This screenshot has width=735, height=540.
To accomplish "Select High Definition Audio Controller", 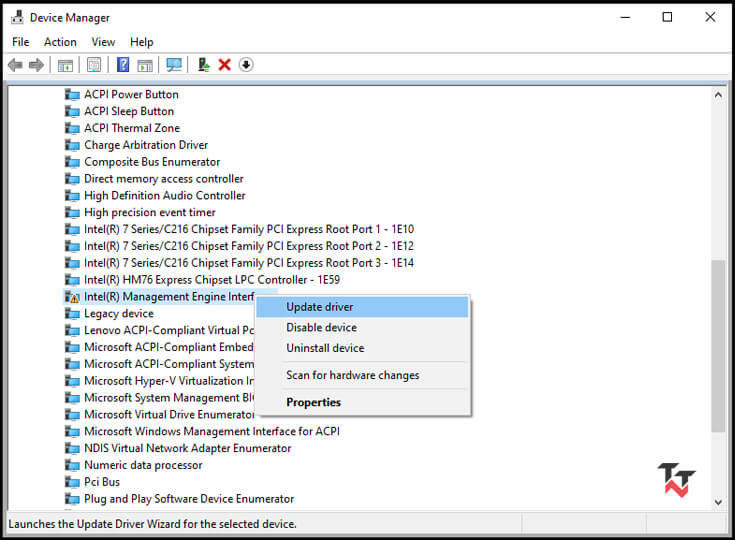I will 165,195.
